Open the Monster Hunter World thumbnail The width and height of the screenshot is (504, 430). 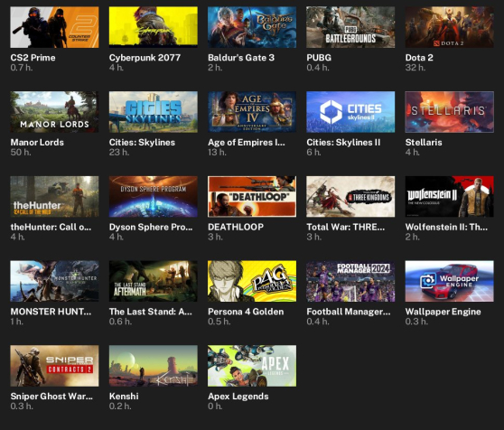pos(54,281)
